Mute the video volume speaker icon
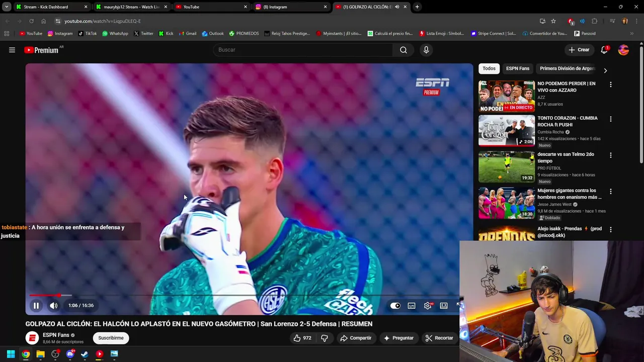Image resolution: width=644 pixels, height=362 pixels. (x=53, y=306)
